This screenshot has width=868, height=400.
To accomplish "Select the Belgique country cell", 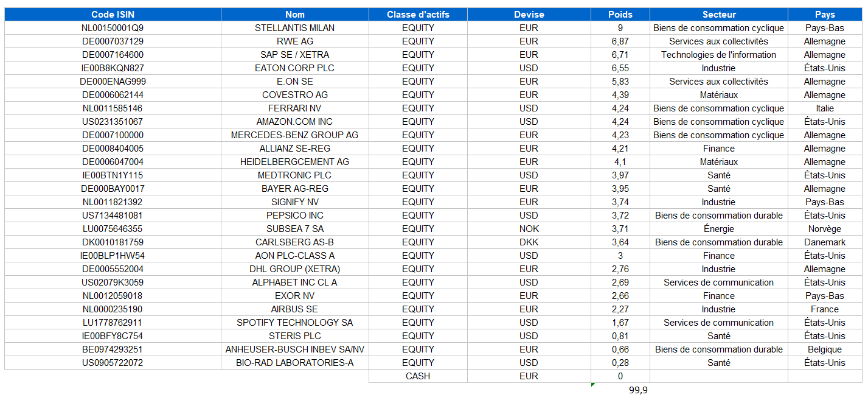I will point(824,349).
